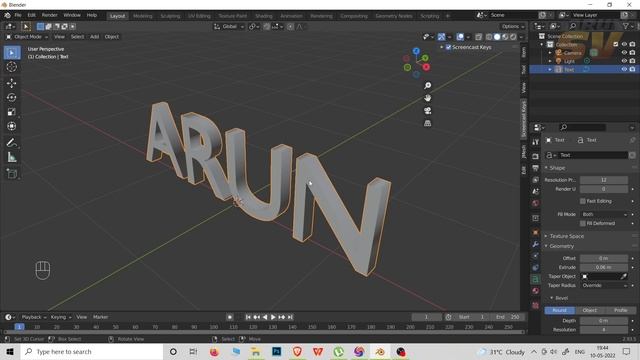
Task: Hide the Camera object with eye icon
Action: click(x=624, y=53)
